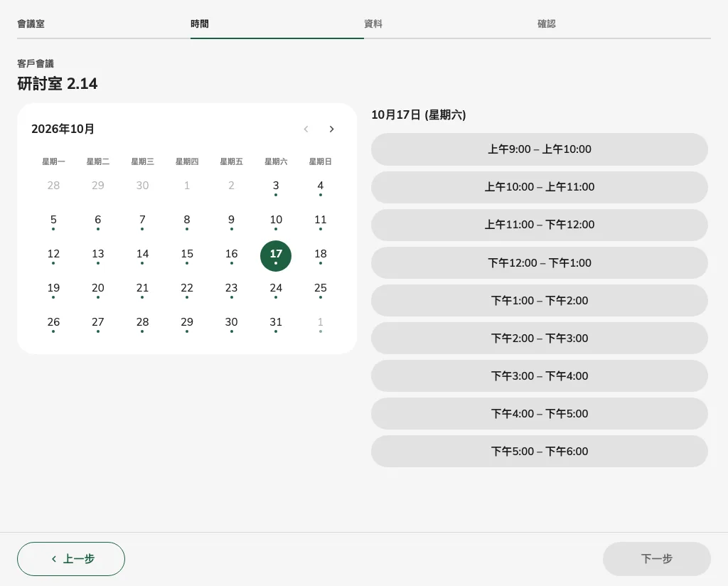728x586 pixels.
Task: Choose October 6 on the calendar
Action: pyautogui.click(x=98, y=221)
